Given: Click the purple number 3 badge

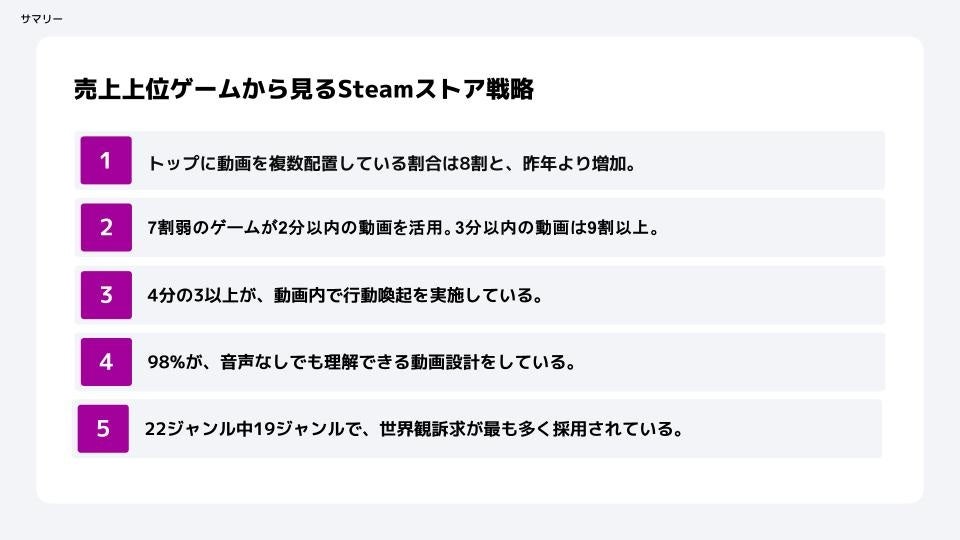Looking at the screenshot, I should [106, 295].
